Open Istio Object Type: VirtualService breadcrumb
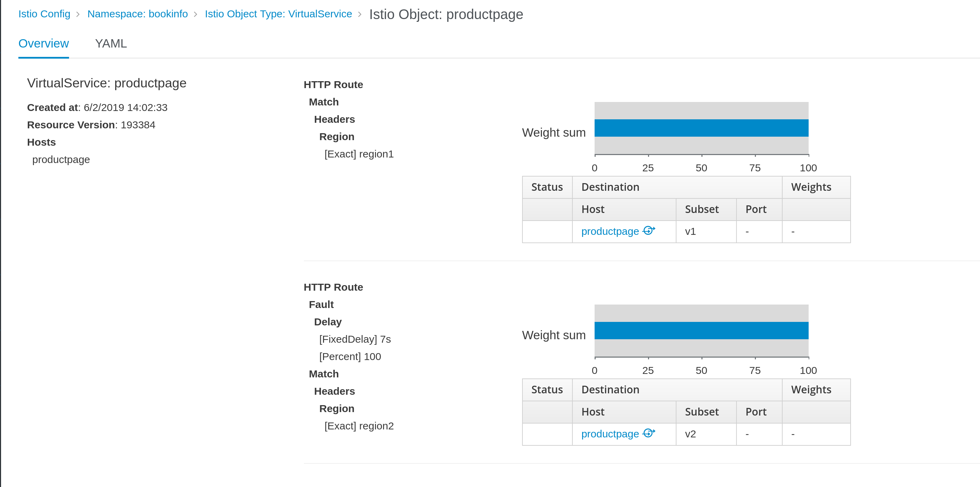The width and height of the screenshot is (980, 487). click(278, 14)
